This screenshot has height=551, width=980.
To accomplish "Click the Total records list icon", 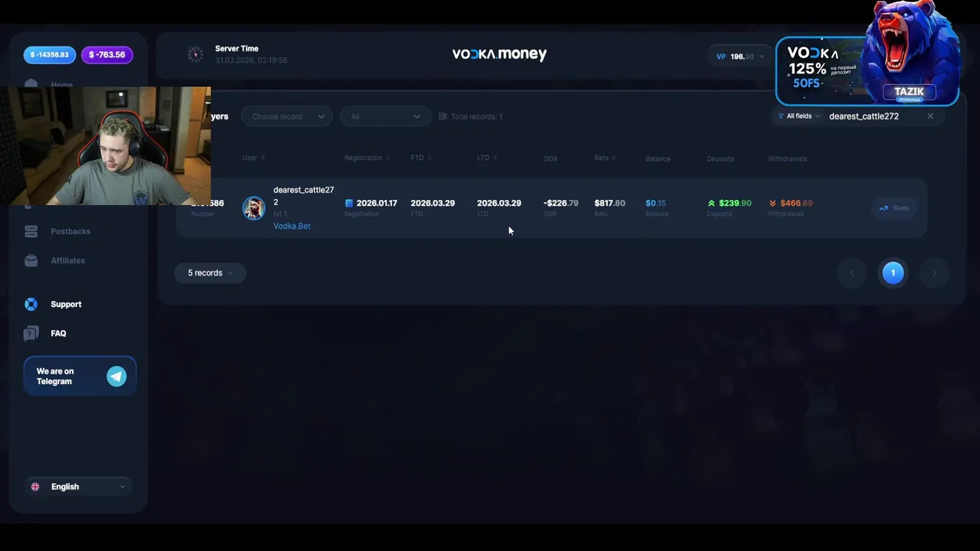I will click(x=443, y=116).
